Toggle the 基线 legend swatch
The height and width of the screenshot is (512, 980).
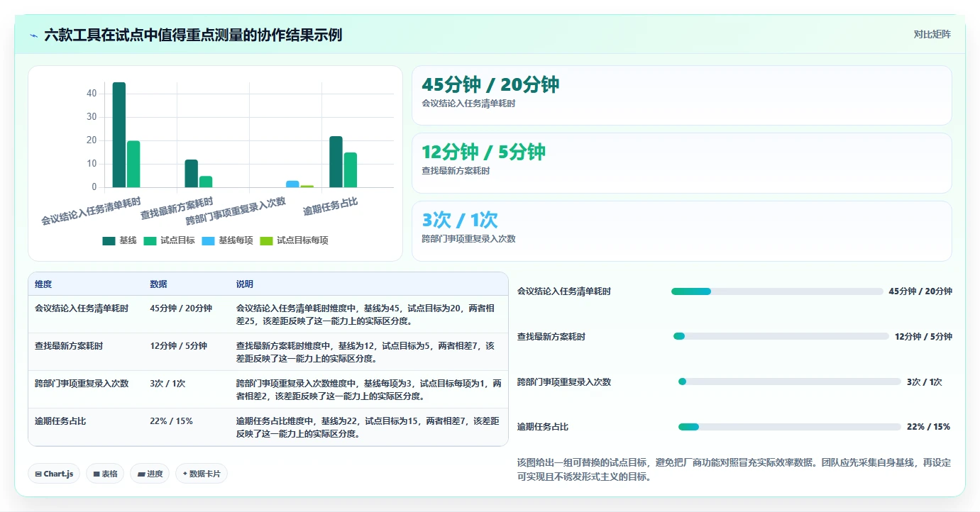pyautogui.click(x=109, y=240)
